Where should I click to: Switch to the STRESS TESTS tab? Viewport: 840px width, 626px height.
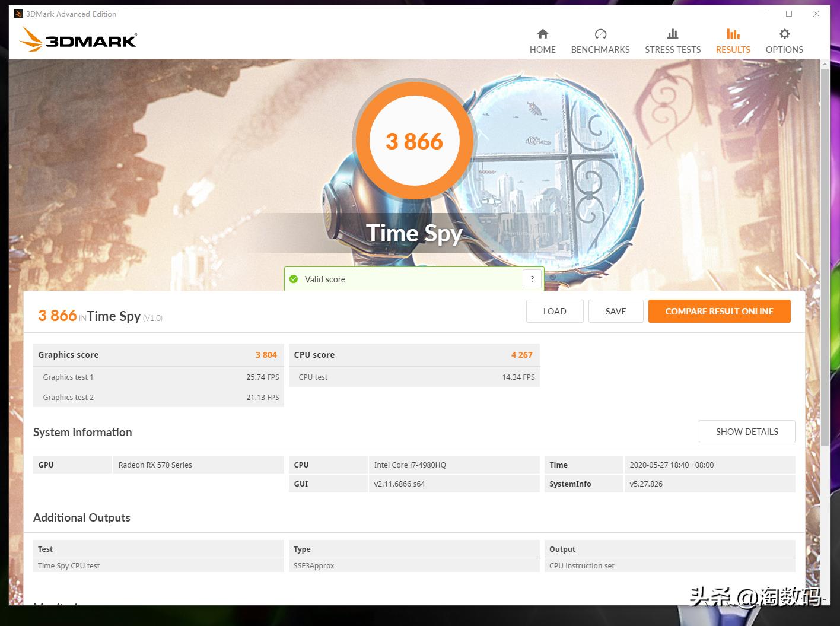point(672,49)
